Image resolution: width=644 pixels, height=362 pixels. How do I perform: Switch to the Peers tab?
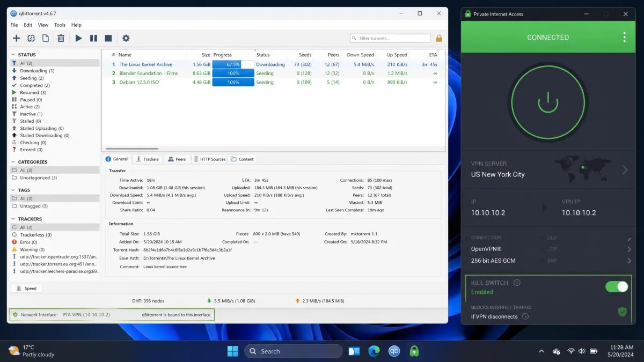[177, 159]
